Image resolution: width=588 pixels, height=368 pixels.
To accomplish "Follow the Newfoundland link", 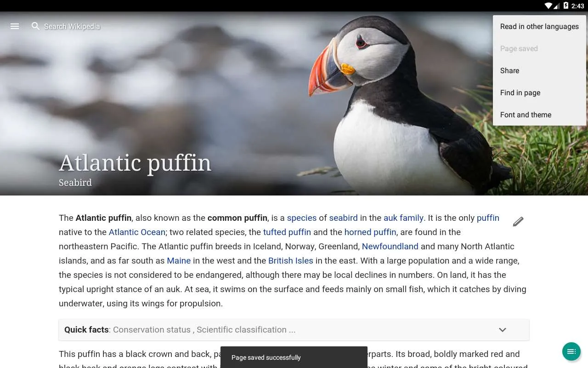I will coord(390,247).
